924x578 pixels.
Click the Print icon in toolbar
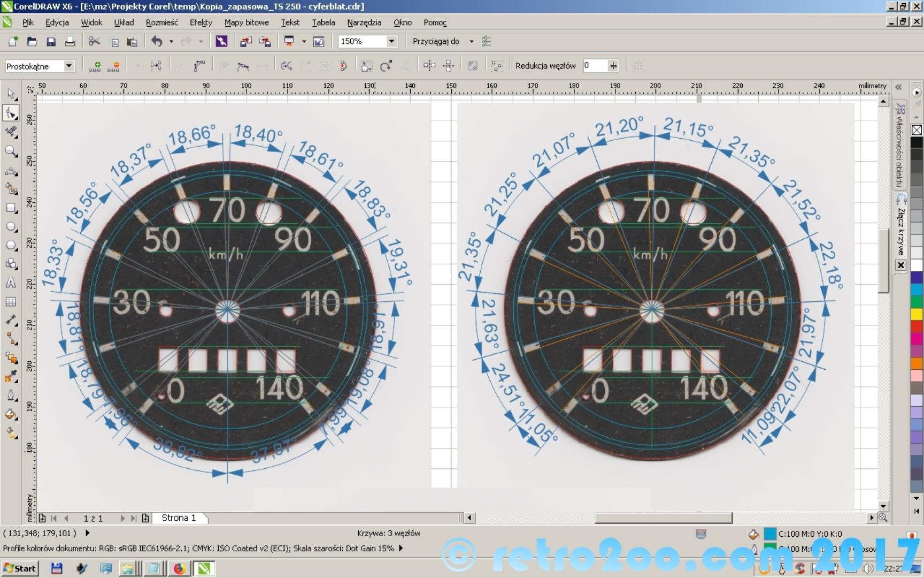tap(70, 42)
